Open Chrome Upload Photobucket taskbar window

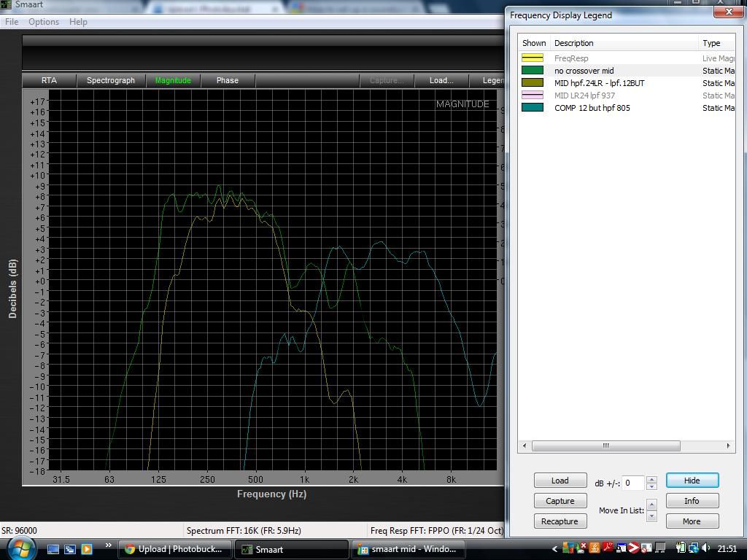click(176, 549)
